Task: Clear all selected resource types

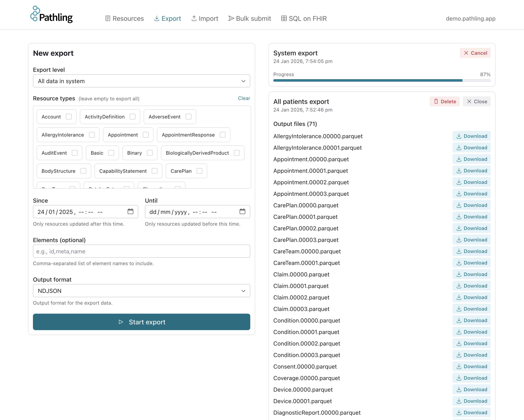Action: 244,98
